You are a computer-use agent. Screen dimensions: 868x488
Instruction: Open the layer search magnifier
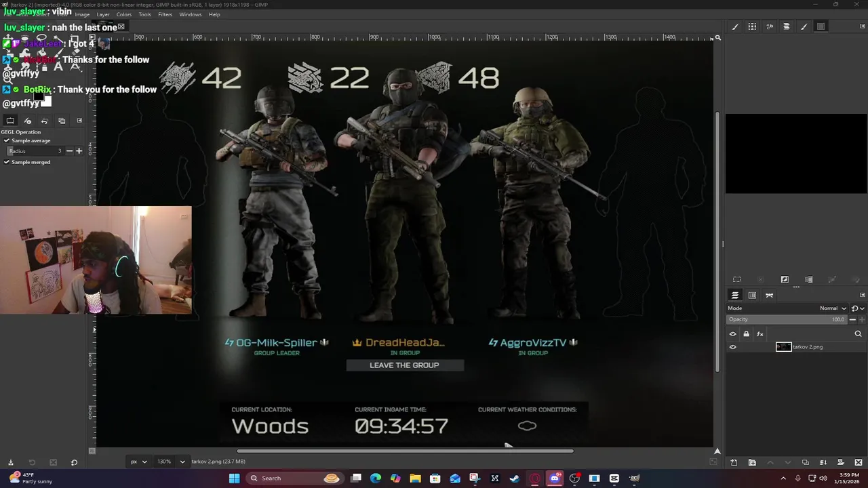coord(858,333)
